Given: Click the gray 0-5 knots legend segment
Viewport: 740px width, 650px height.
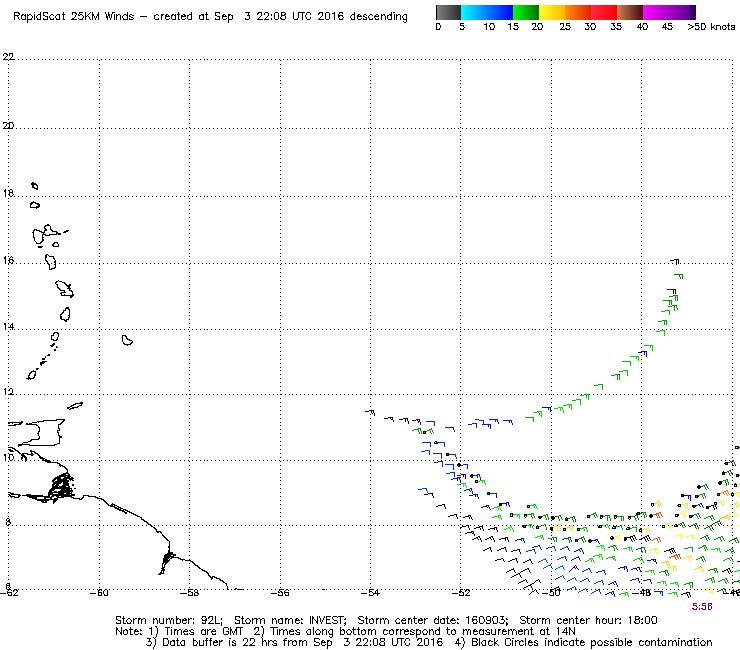Looking at the screenshot, I should (448, 12).
